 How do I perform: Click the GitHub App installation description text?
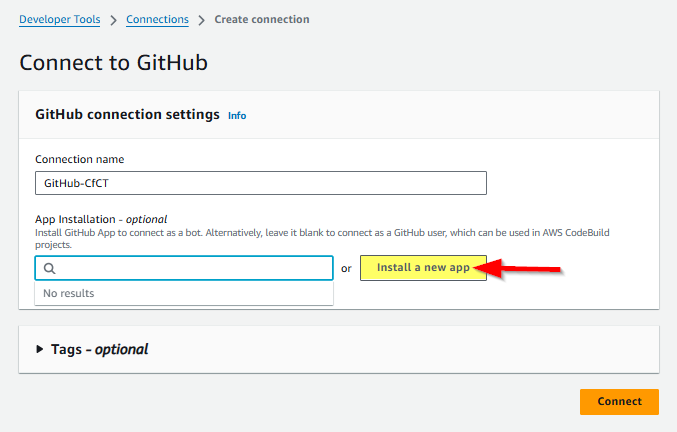(320, 238)
